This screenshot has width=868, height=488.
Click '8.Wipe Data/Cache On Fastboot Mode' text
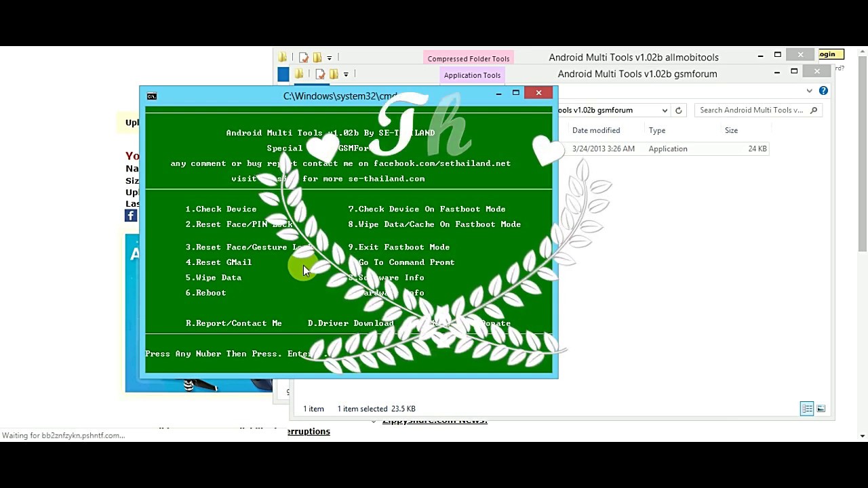click(x=435, y=224)
